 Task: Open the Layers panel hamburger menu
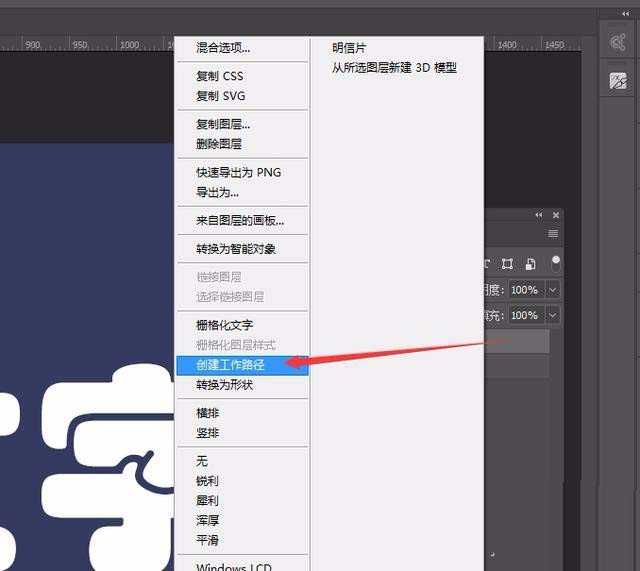pos(553,233)
